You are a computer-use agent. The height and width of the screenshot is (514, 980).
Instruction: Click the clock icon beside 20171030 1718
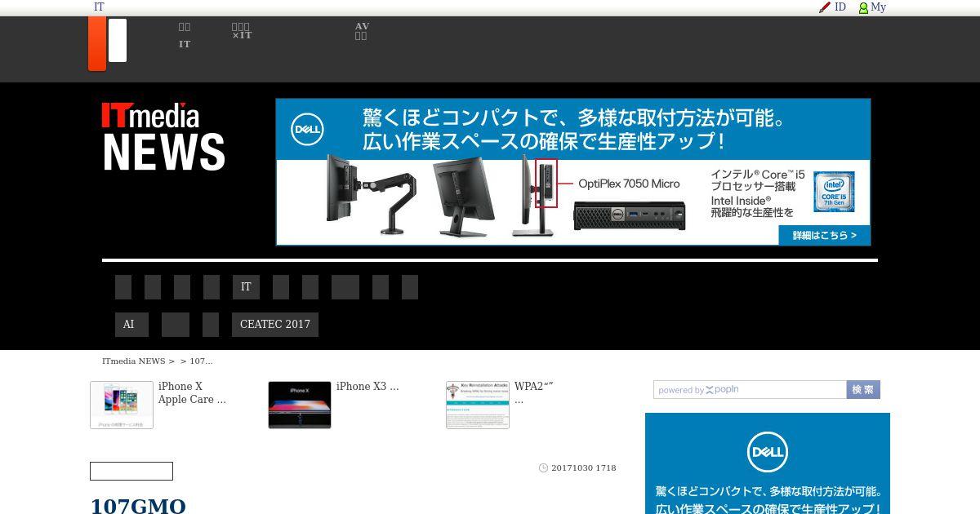click(543, 468)
